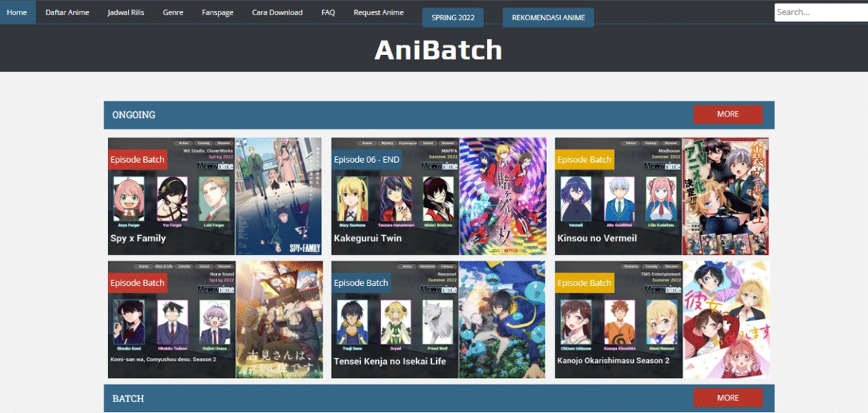
Task: Click Spy x Family poster image
Action: coord(278,196)
